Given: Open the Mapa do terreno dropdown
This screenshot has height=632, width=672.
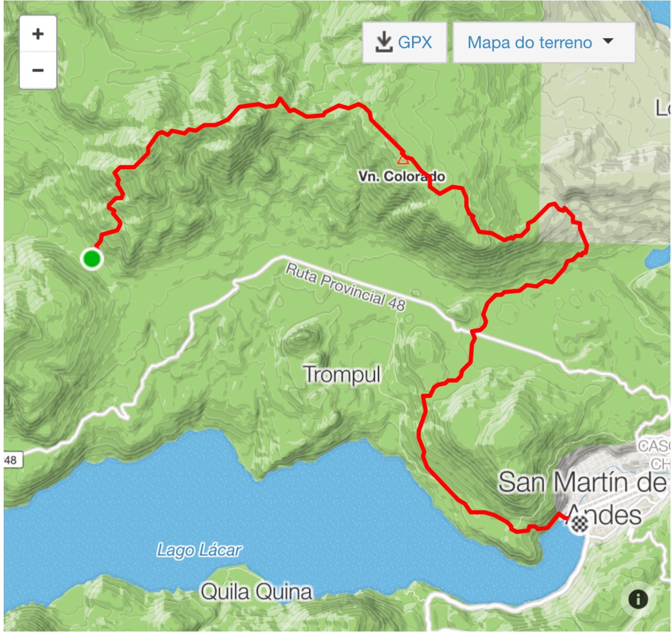Looking at the screenshot, I should tap(544, 42).
